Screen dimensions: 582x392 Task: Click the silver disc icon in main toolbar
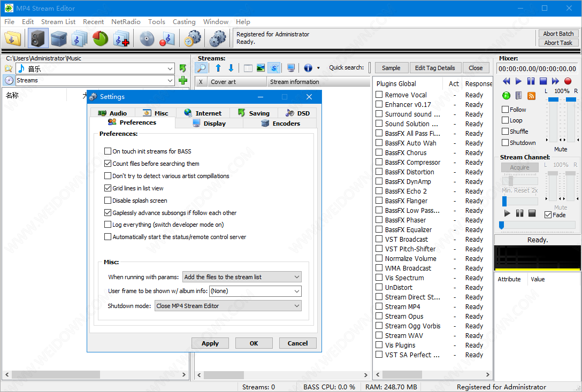pos(147,38)
